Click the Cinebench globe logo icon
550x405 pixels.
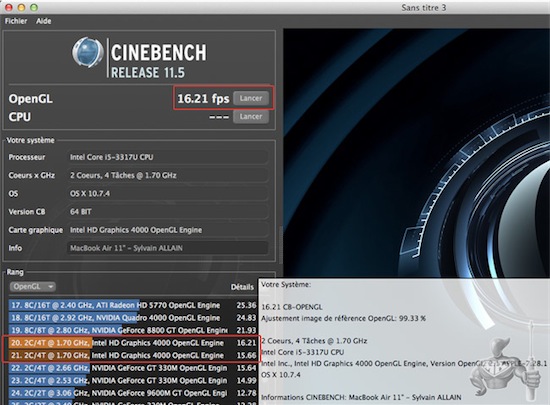coord(88,52)
